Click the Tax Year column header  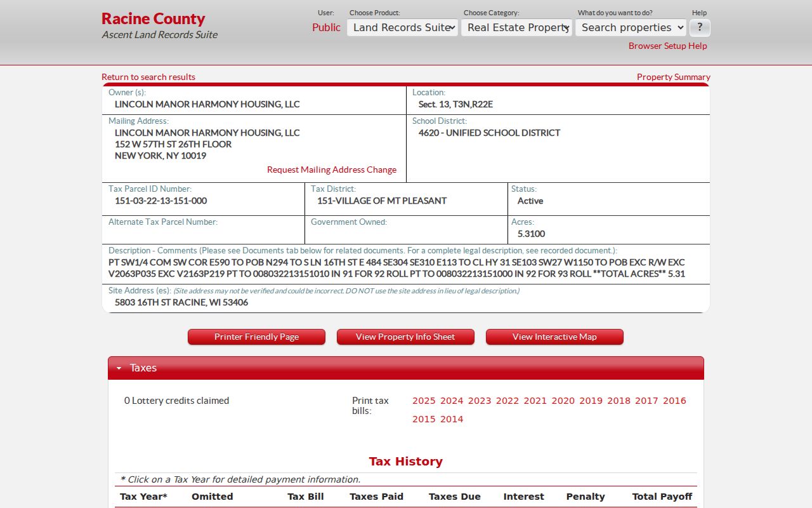143,497
